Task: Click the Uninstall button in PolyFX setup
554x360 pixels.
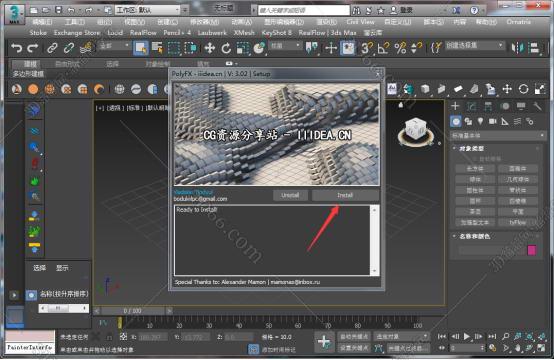Action: [x=290, y=195]
